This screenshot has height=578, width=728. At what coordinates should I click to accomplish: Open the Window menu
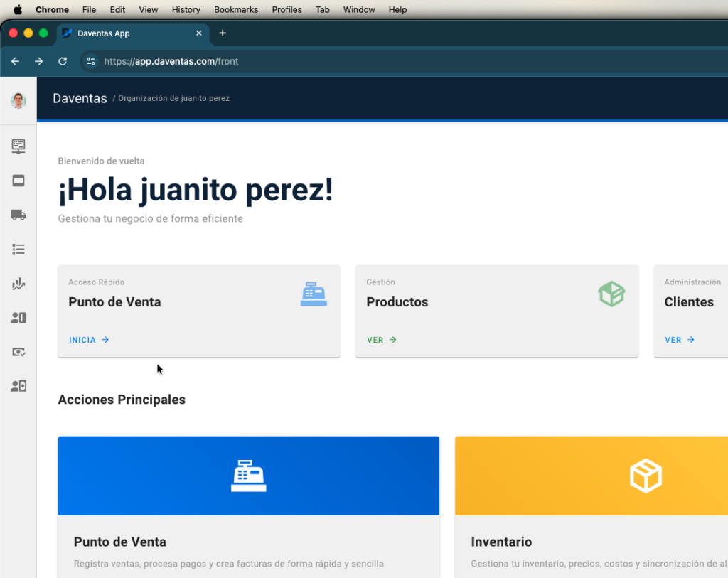359,9
